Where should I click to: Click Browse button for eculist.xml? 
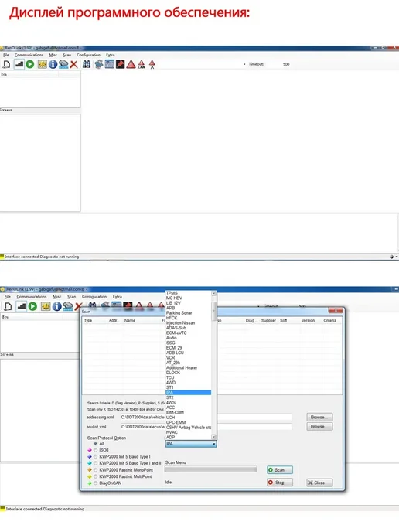tap(319, 427)
